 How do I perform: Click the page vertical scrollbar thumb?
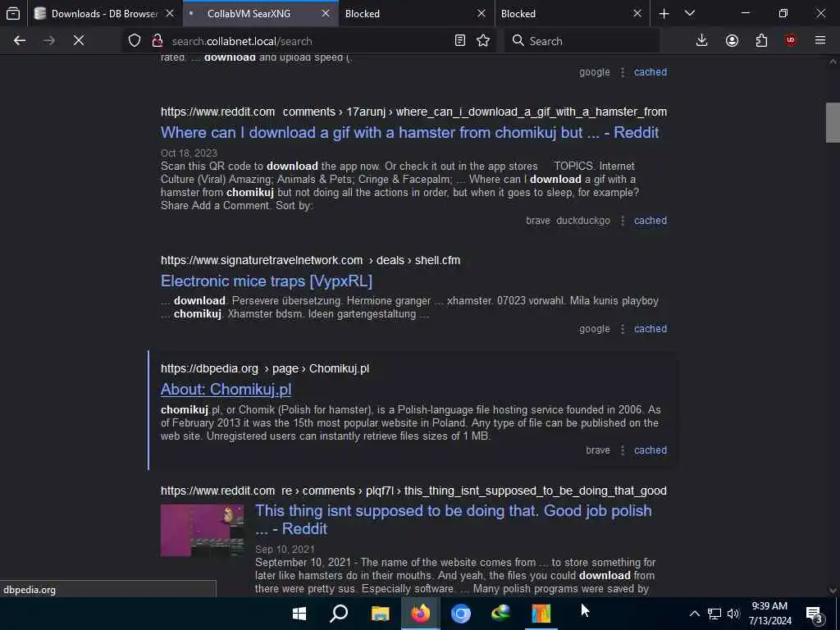click(833, 123)
